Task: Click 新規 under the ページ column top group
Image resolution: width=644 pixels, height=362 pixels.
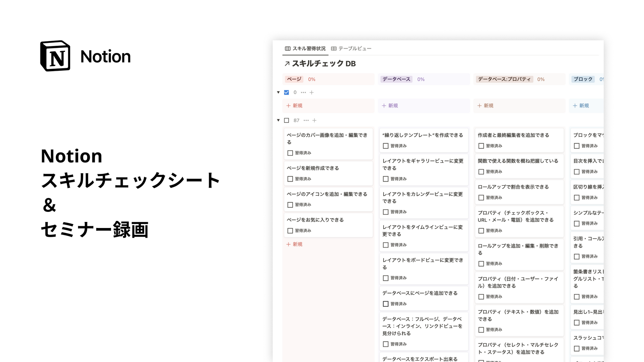Action: pyautogui.click(x=294, y=106)
